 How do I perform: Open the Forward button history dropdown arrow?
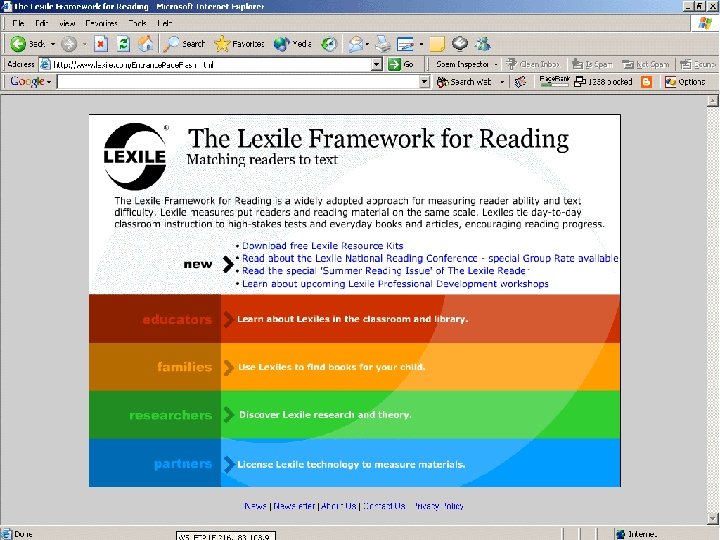[84, 44]
